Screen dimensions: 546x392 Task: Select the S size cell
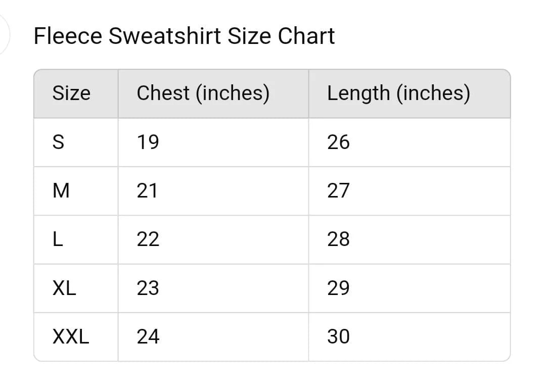pyautogui.click(x=59, y=142)
